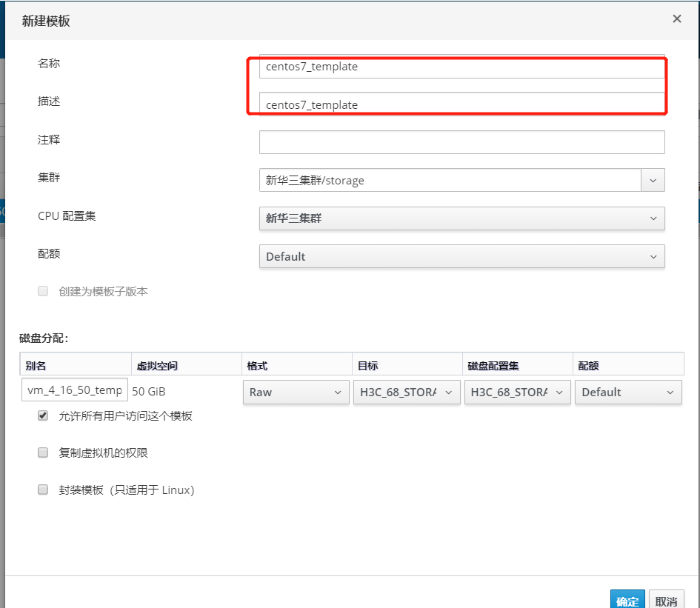Click the 名称 name input field
The image size is (700, 608).
click(461, 67)
